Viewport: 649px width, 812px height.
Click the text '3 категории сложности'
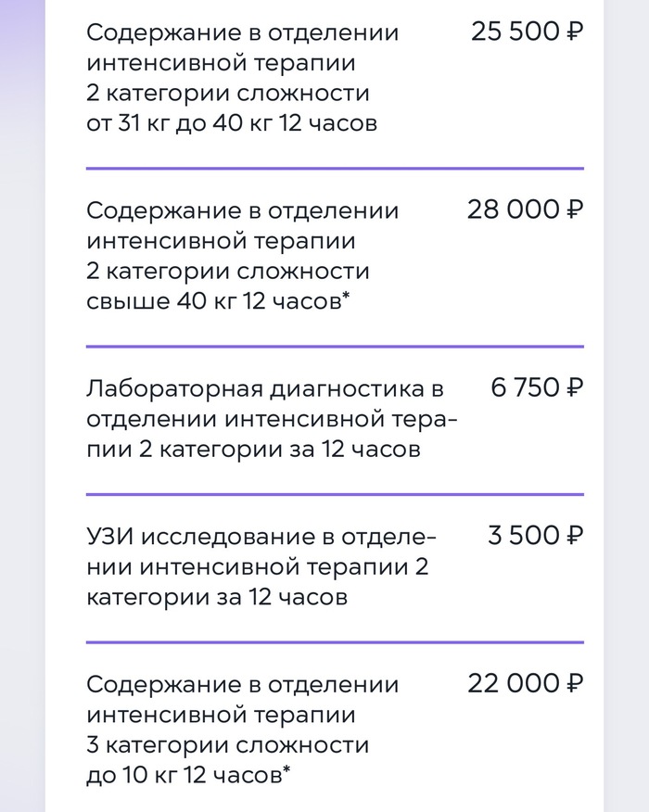pos(228,745)
